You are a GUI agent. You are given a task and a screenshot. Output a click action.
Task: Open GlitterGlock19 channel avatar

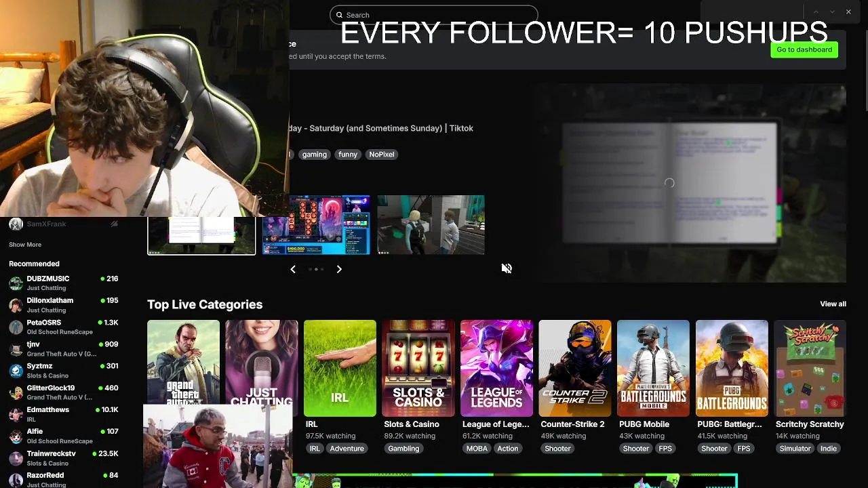click(x=16, y=392)
